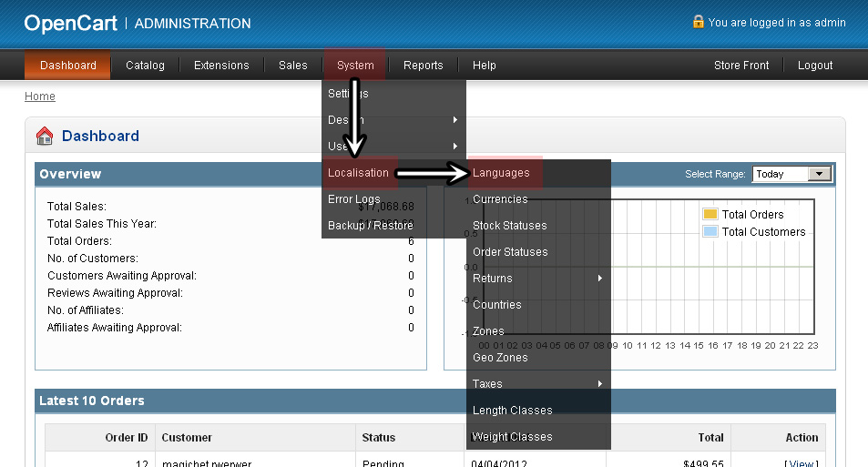Expand the Returns submenu

point(537,279)
